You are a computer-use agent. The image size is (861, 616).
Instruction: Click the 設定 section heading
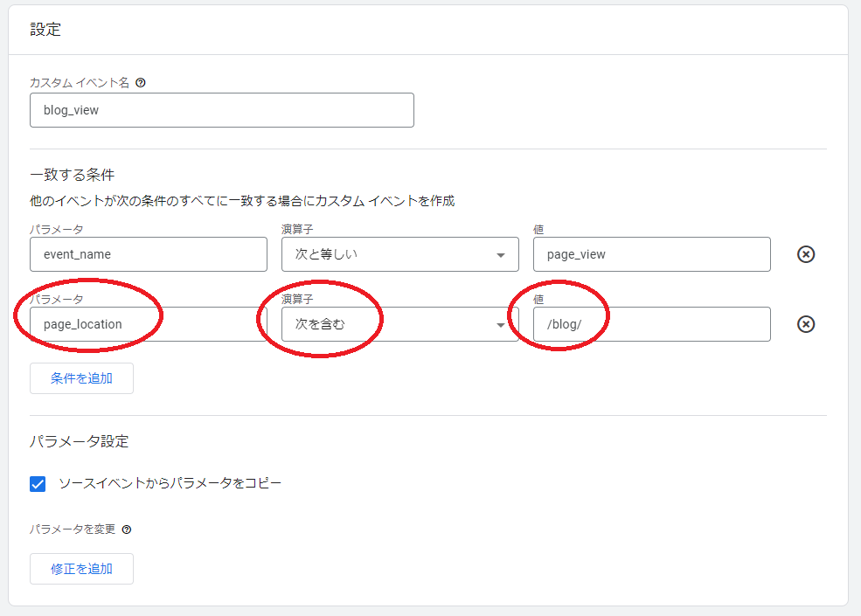45,30
